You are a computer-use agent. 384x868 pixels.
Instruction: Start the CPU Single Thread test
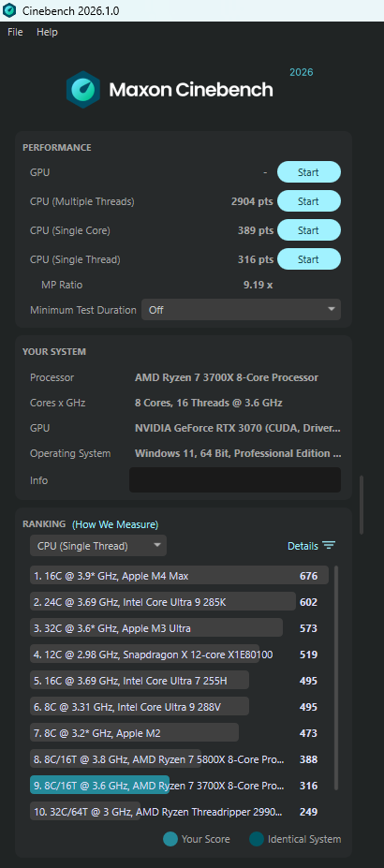[309, 259]
